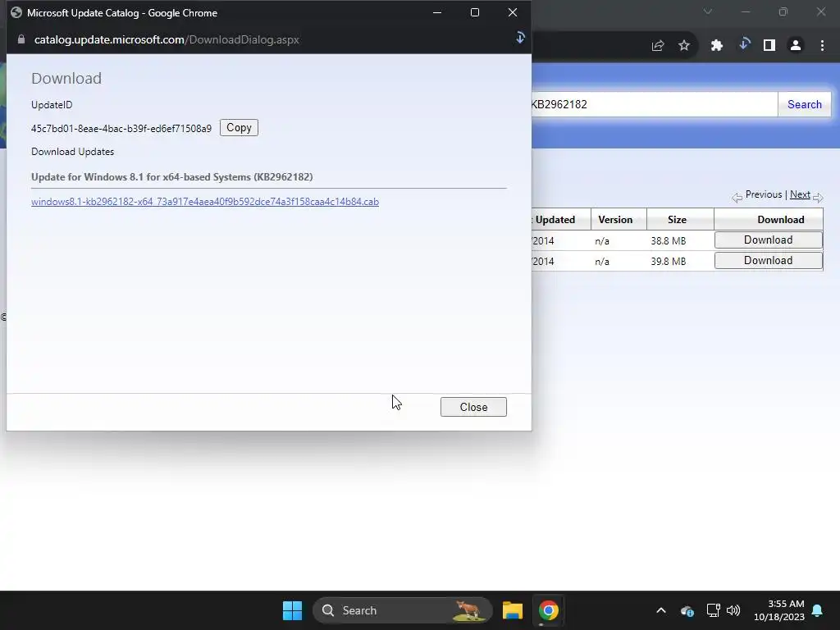Image resolution: width=840 pixels, height=630 pixels.
Task: Click the downloads arrow icon in popup address bar
Action: click(x=519, y=38)
